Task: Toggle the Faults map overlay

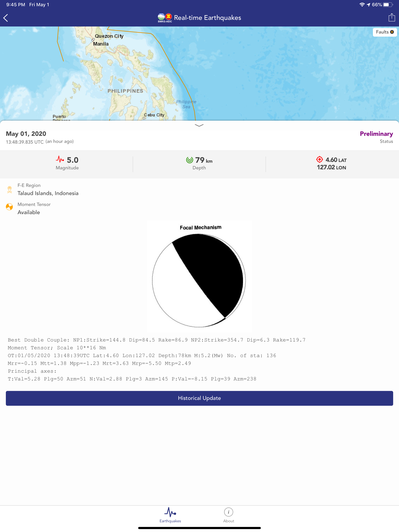Action: (385, 32)
